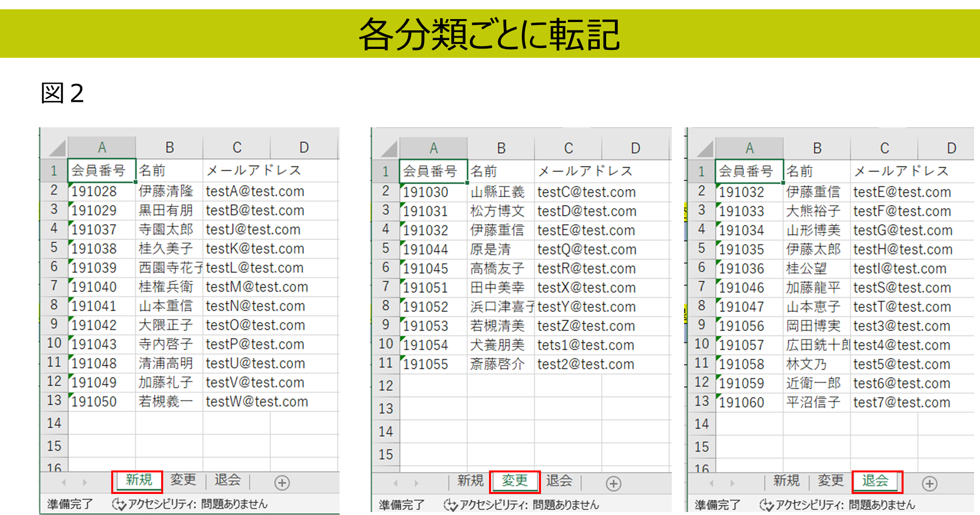The height and width of the screenshot is (515, 980).
Task: Click email testH@test.com
Action: pyautogui.click(x=903, y=250)
